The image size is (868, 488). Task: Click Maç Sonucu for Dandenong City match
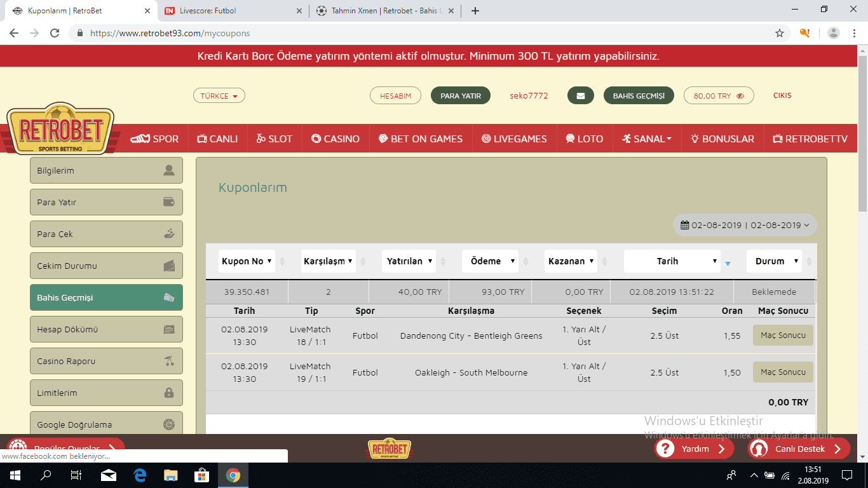(783, 335)
